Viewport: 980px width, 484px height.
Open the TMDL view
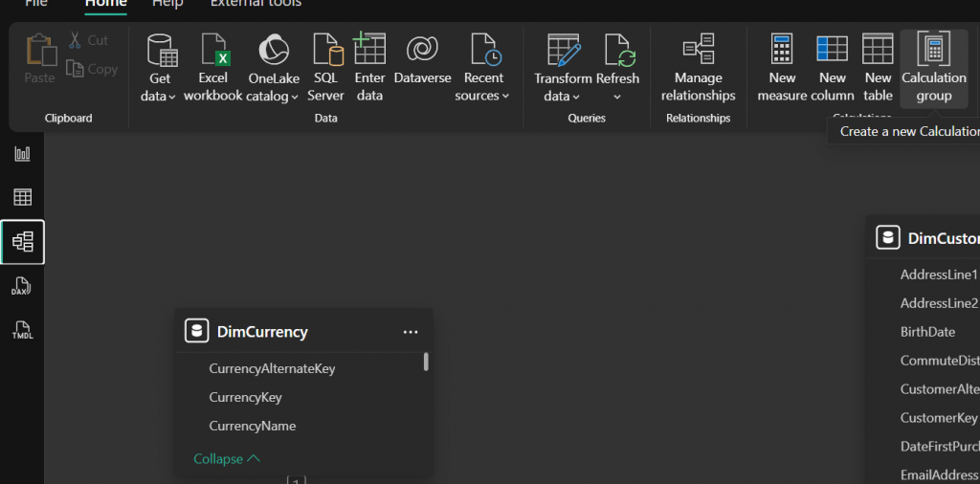22,330
